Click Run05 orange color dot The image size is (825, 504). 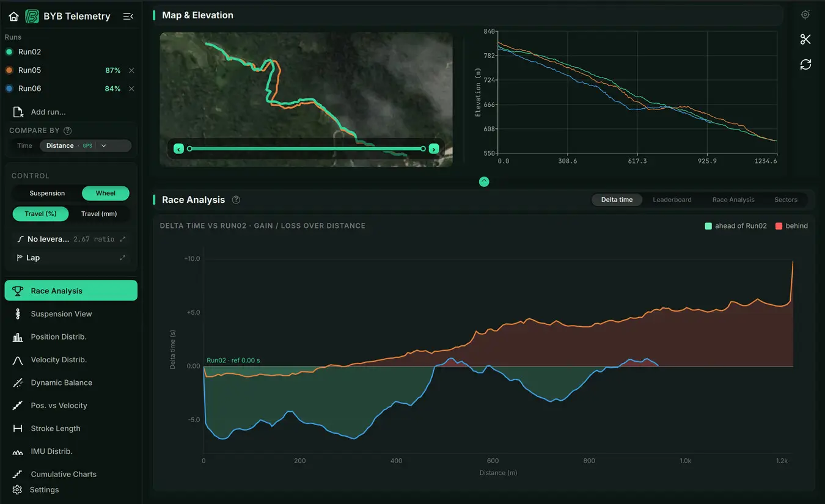click(9, 70)
